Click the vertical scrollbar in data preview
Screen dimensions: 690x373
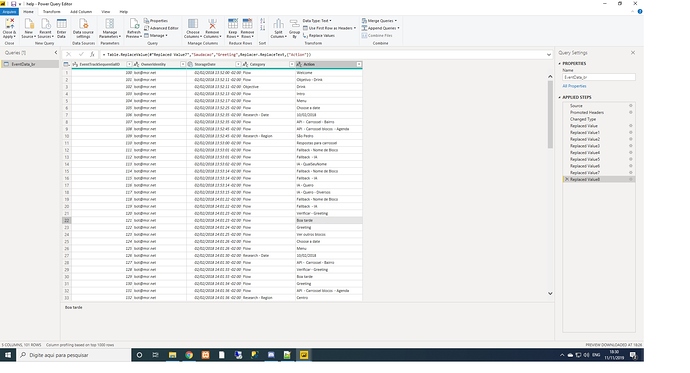pyautogui.click(x=550, y=114)
